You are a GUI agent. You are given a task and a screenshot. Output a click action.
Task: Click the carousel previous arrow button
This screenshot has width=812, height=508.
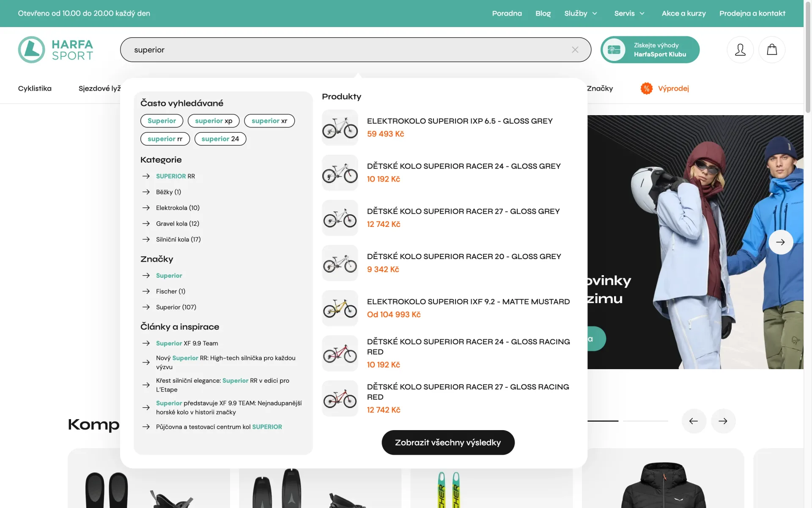coord(694,421)
